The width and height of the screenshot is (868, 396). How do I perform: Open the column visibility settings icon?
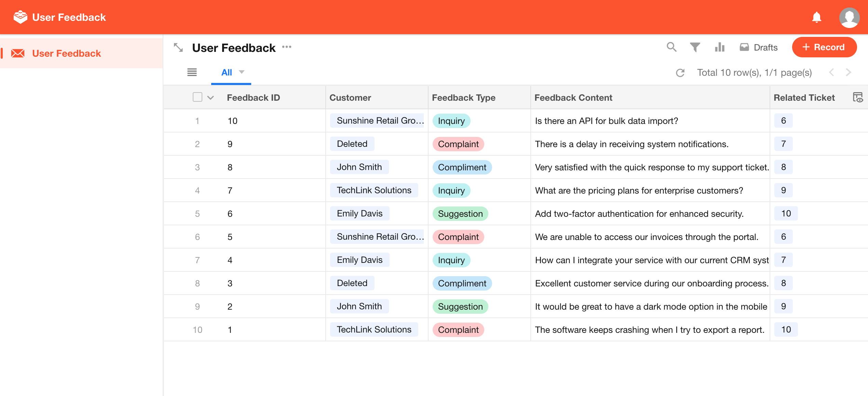[858, 98]
